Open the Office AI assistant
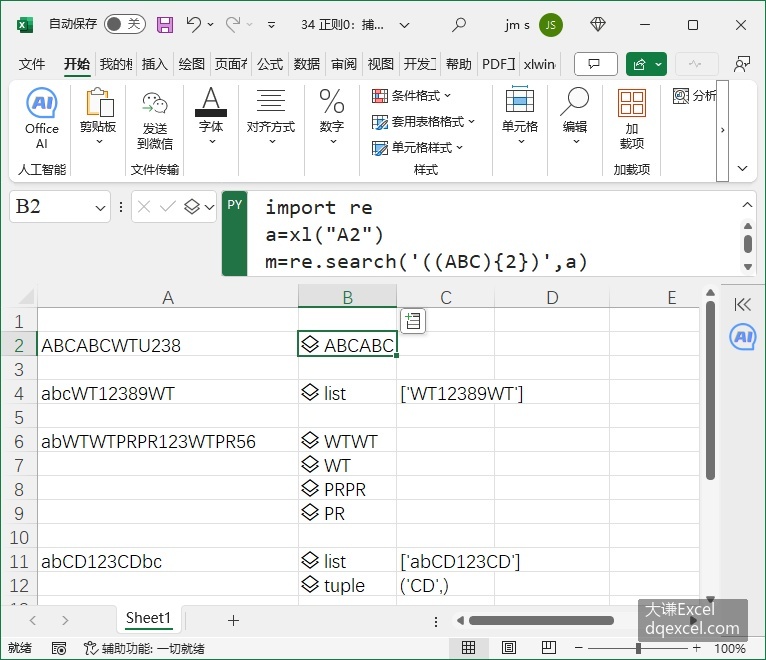This screenshot has height=660, width=766. pyautogui.click(x=42, y=118)
